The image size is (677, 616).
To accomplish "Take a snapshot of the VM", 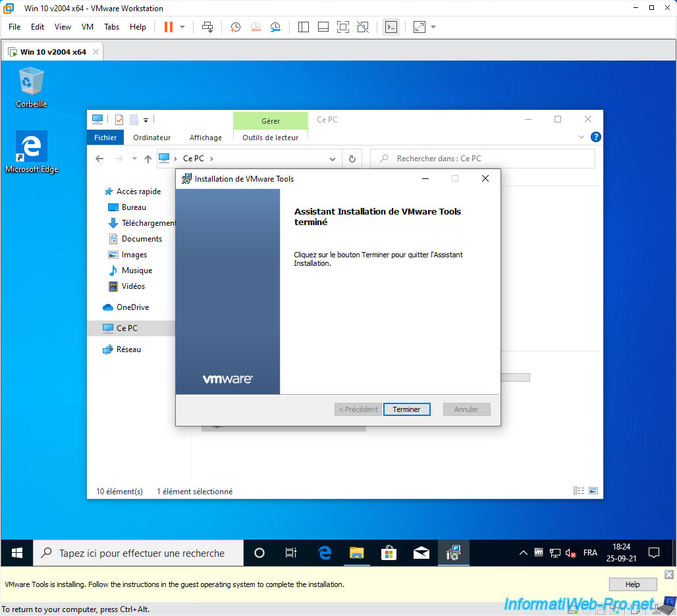I will (235, 27).
